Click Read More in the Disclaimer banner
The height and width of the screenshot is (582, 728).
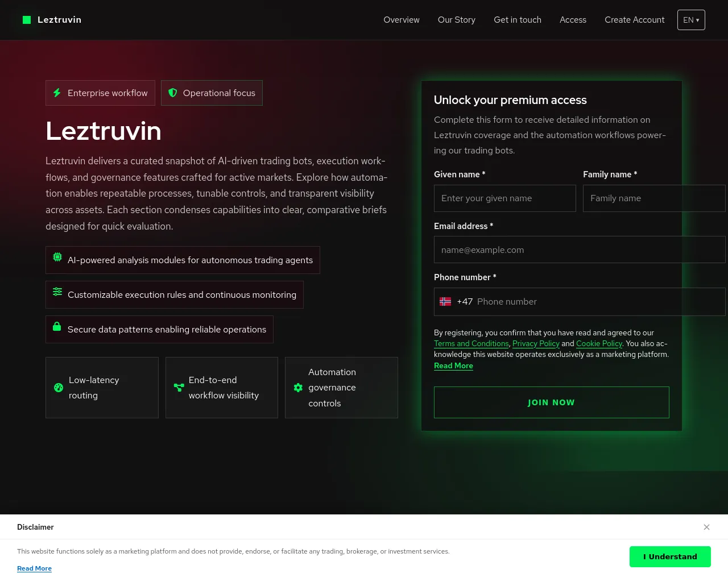click(34, 568)
